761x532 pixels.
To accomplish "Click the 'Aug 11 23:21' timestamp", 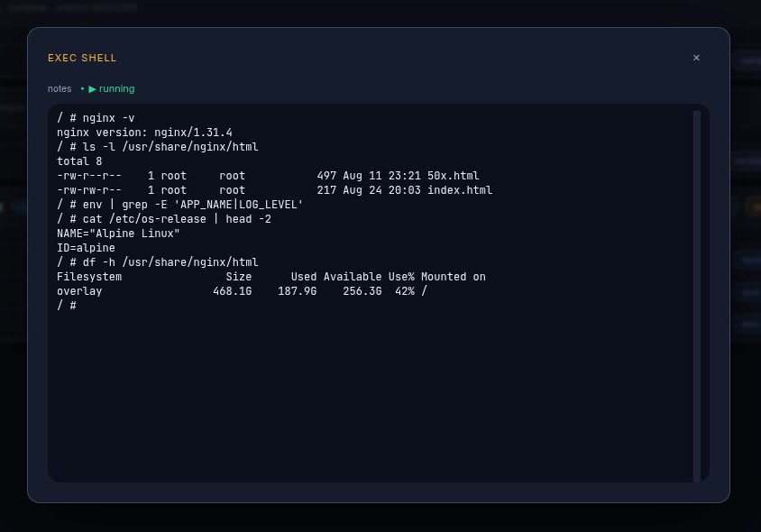I will point(381,176).
